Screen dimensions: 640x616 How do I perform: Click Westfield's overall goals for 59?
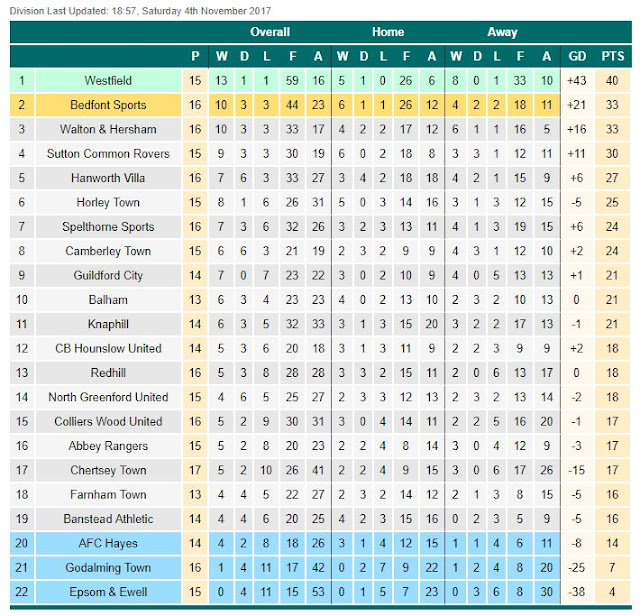(292, 80)
